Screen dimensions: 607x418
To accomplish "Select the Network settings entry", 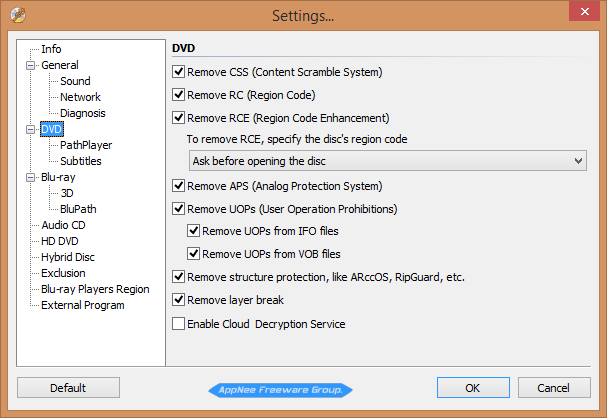I will tap(80, 97).
